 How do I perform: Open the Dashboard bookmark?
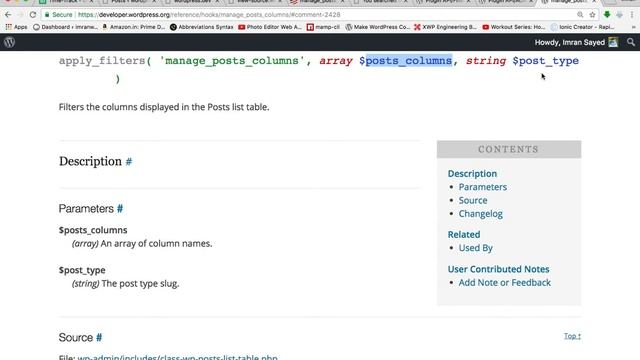(x=65, y=27)
